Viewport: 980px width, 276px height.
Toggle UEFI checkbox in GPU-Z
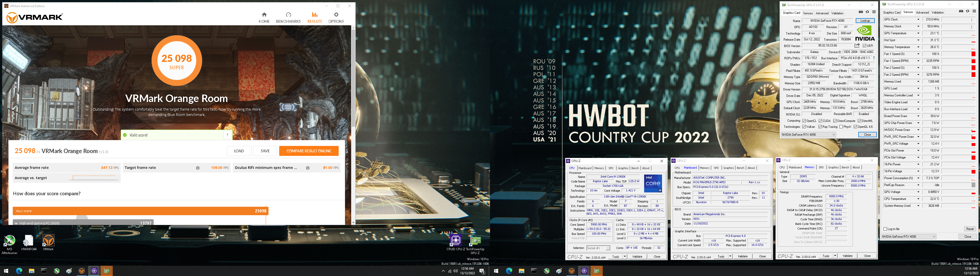click(x=864, y=46)
